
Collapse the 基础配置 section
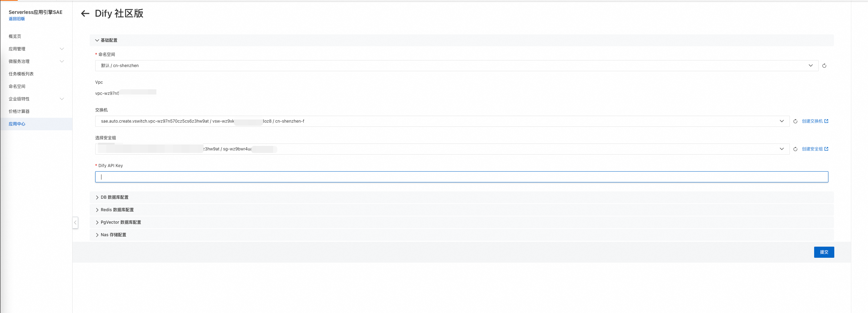(461, 40)
